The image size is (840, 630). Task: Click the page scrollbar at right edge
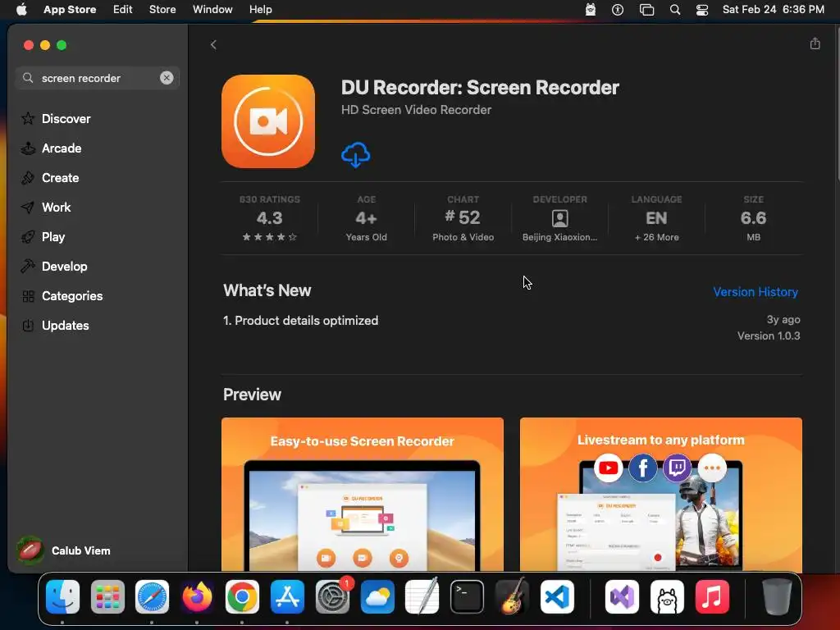837,104
